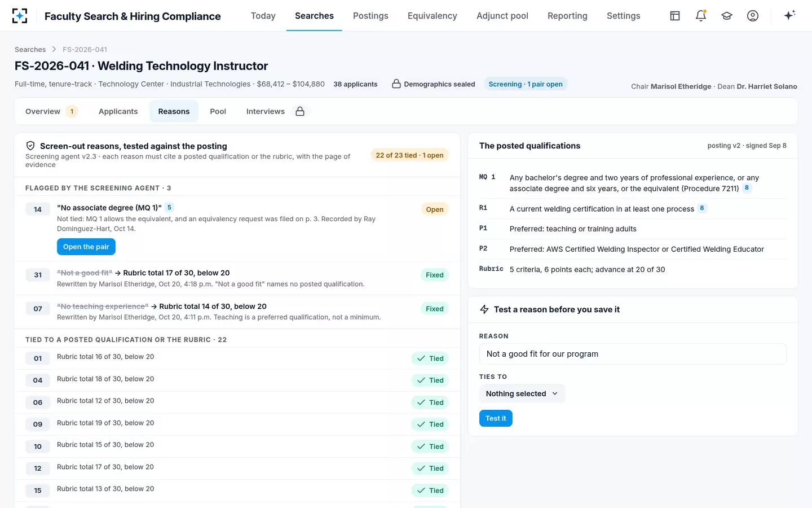Click the graduation cap icon
Image resolution: width=812 pixels, height=508 pixels.
pos(727,16)
